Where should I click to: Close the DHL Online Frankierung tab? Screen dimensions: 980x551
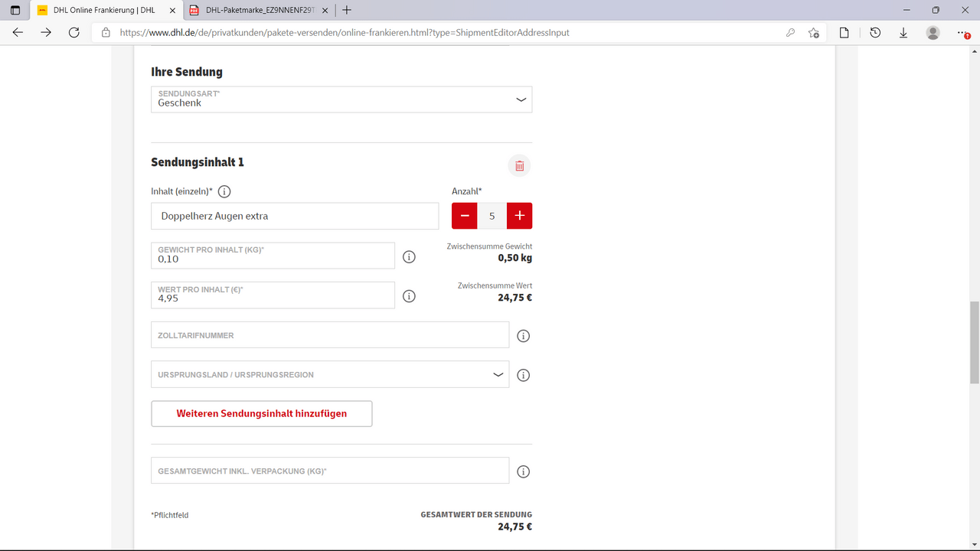point(172,10)
